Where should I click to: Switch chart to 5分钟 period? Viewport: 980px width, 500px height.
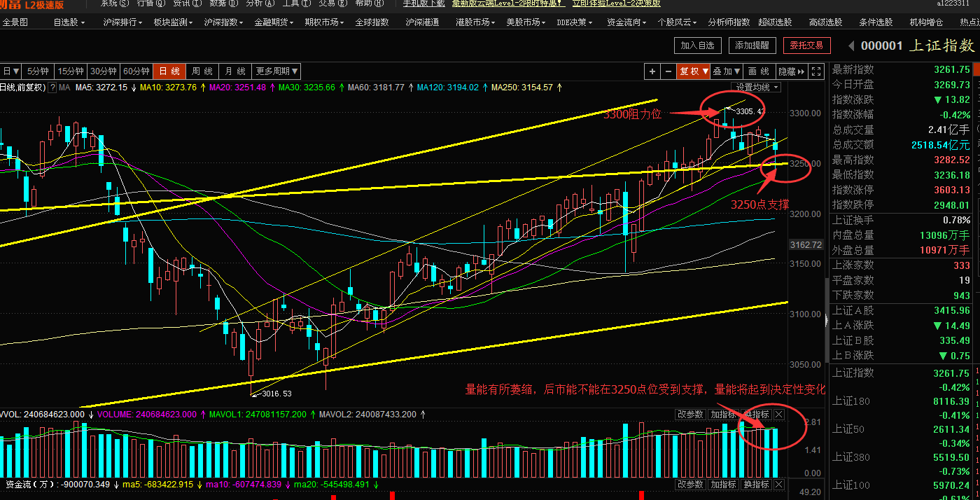38,71
